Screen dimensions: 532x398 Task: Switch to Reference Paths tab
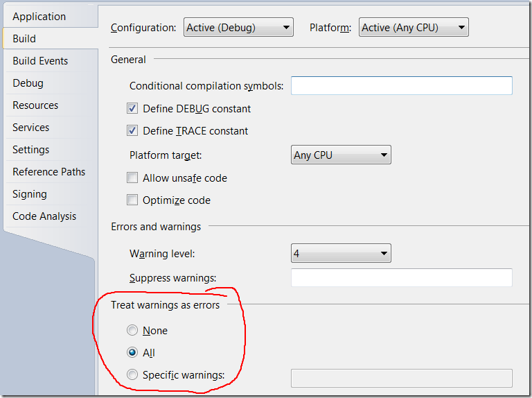pyautogui.click(x=48, y=172)
